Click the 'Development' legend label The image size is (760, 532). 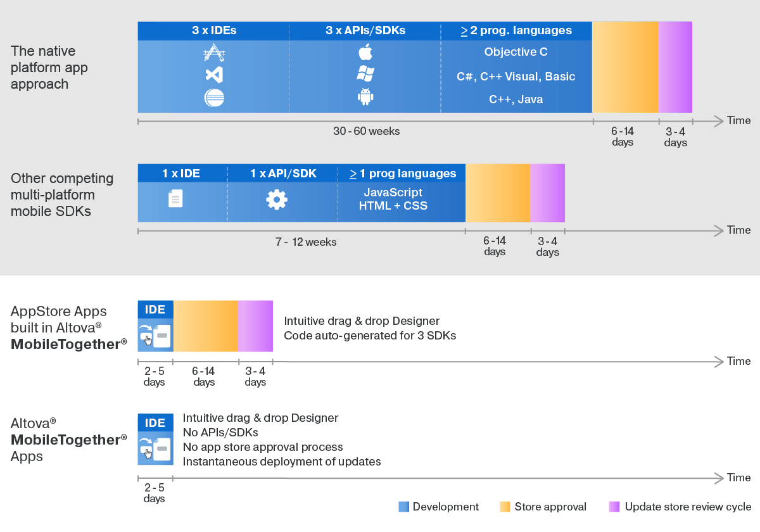(x=446, y=507)
